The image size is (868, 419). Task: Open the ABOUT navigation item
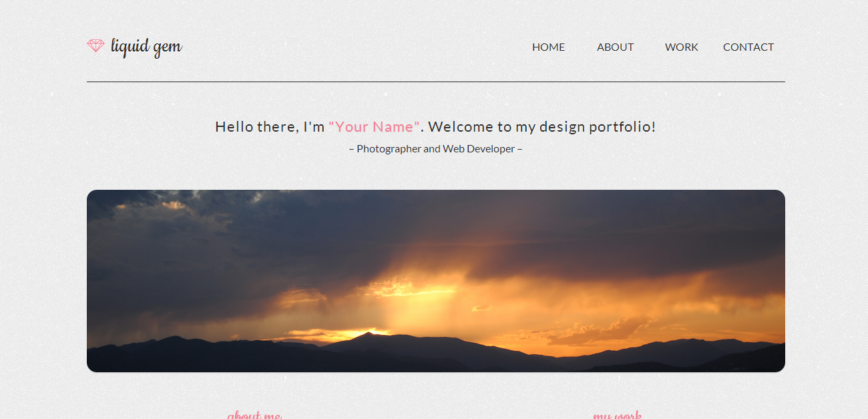click(x=615, y=47)
